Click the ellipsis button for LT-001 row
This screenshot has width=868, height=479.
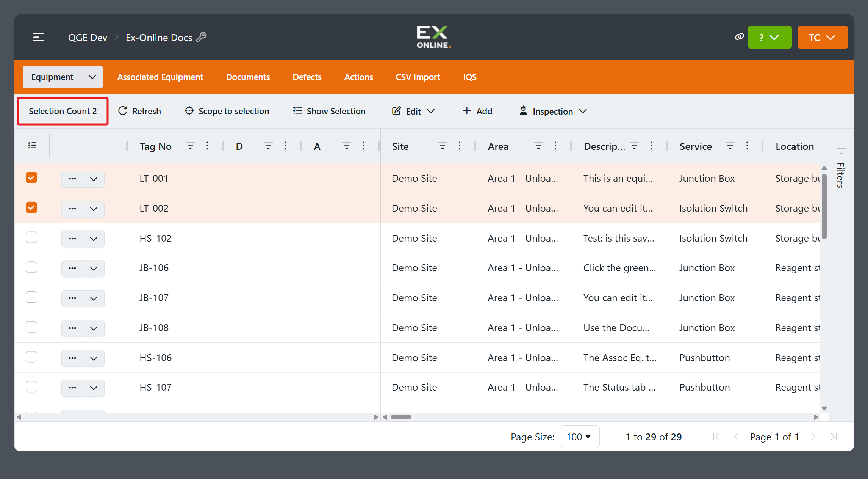point(72,179)
